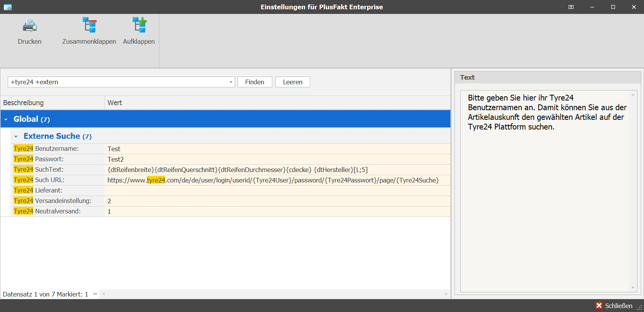The height and width of the screenshot is (312, 644).
Task: Click the Benutzername value Test
Action: 114,149
